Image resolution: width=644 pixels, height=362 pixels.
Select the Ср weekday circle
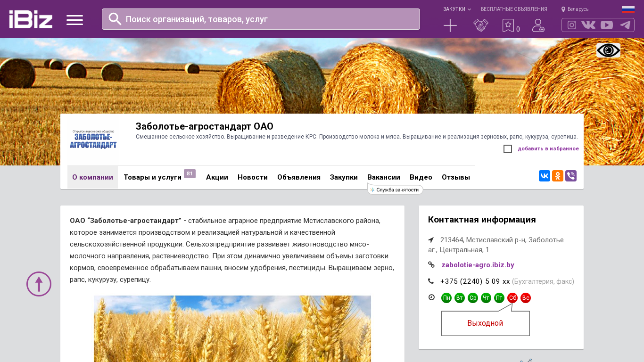(x=473, y=298)
